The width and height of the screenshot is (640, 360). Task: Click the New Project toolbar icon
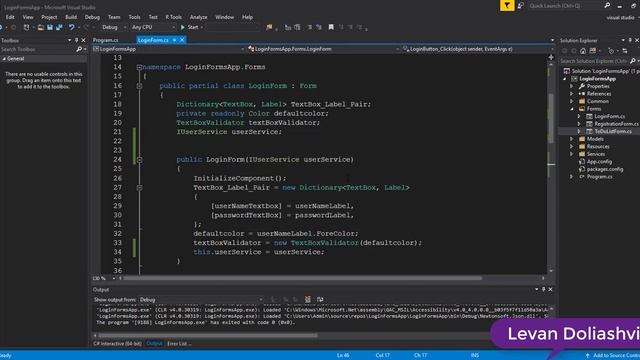[27, 27]
